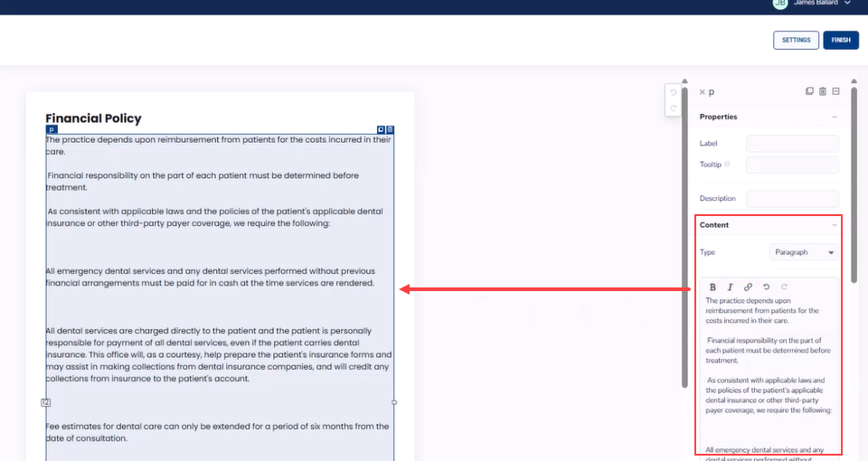Collapse the Properties section
868x461 pixels.
835,117
